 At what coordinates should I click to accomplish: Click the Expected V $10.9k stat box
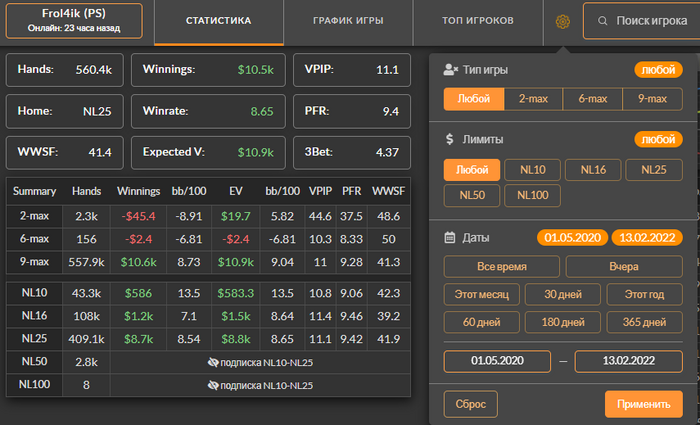pos(208,152)
